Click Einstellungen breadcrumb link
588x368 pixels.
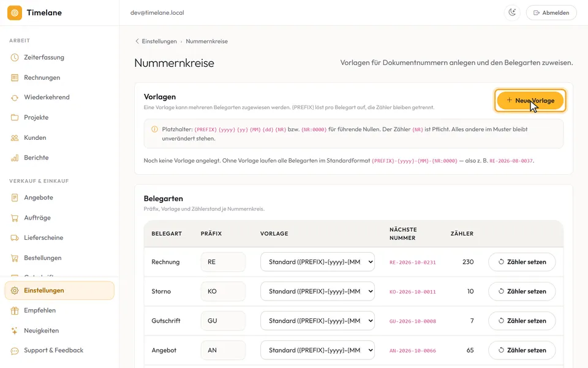tap(159, 41)
